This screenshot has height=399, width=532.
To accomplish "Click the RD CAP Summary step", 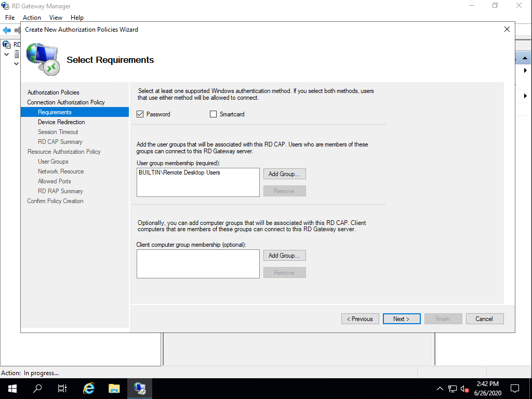I will [x=60, y=141].
